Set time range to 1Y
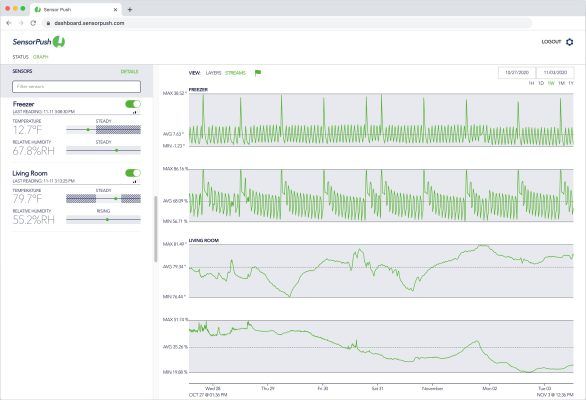Image resolution: width=586 pixels, height=400 pixels. 571,83
